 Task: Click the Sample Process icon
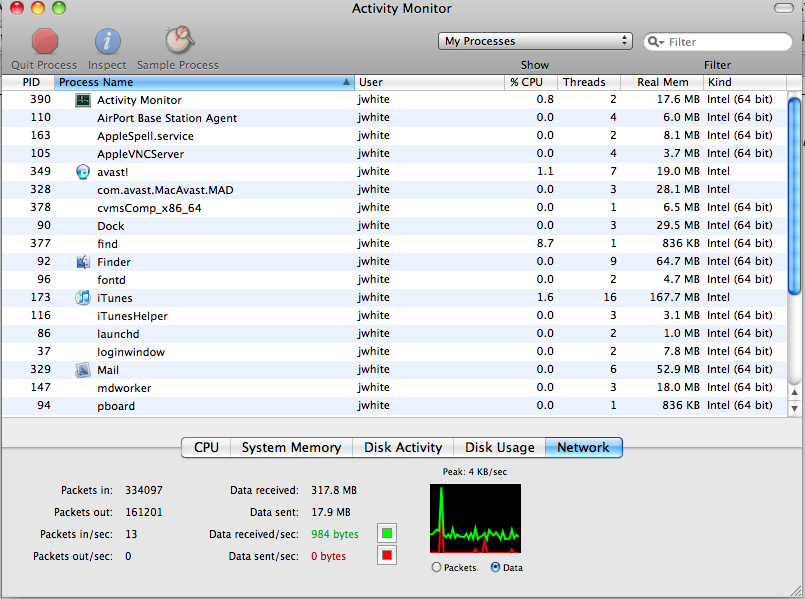179,40
